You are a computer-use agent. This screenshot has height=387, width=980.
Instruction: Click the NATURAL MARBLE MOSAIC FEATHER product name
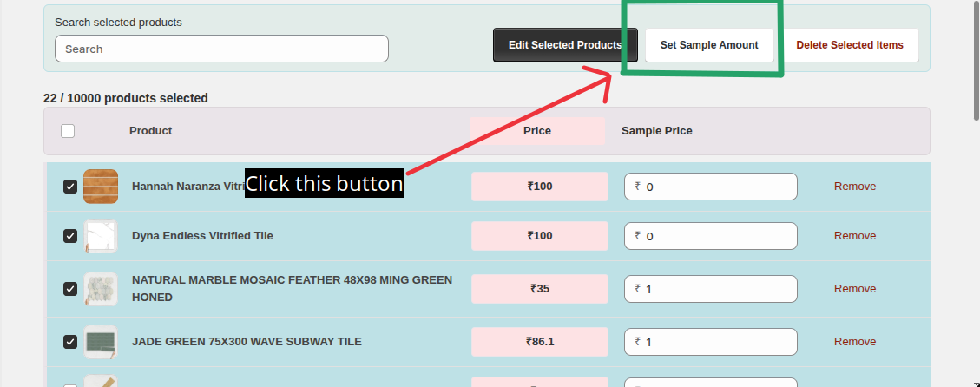[292, 288]
